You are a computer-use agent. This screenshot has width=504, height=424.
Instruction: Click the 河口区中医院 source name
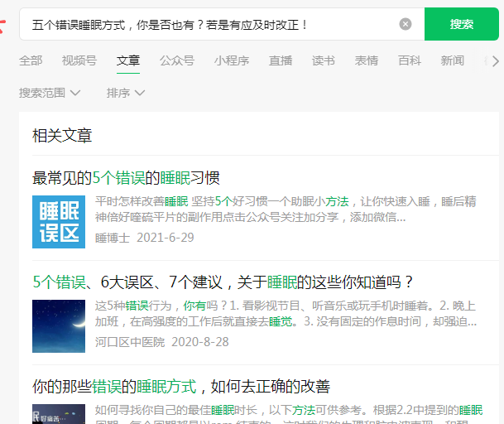(130, 342)
